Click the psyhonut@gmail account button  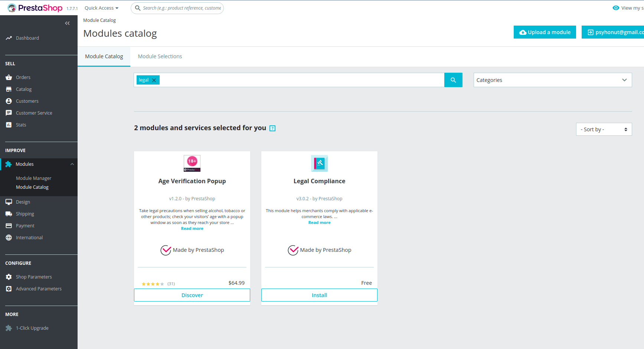(613, 32)
